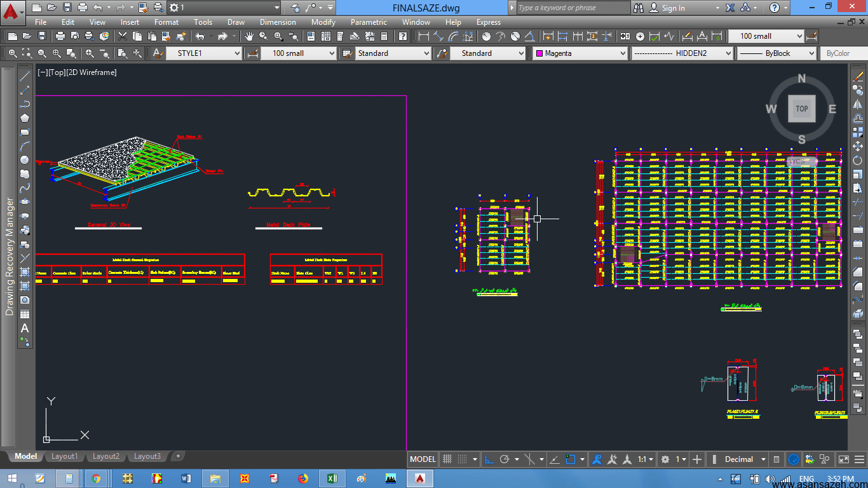Screen dimensions: 868x488
Task: Select the Line draw tool
Action: 25,76
